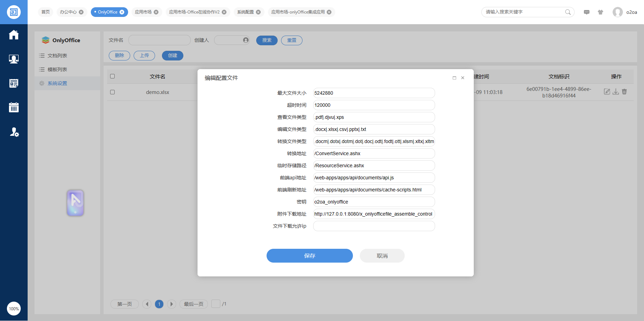Click the 保存 button
This screenshot has height=321, width=644.
click(310, 256)
